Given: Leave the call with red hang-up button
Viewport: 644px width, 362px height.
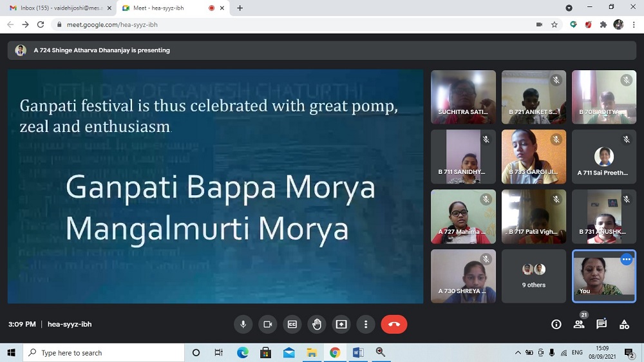Looking at the screenshot, I should tap(394, 324).
